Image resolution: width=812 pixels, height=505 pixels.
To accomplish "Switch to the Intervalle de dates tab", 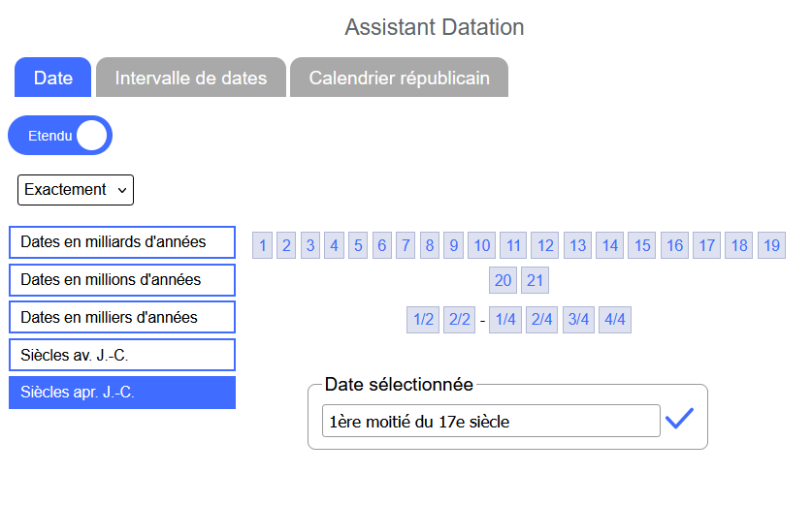I will 190,78.
